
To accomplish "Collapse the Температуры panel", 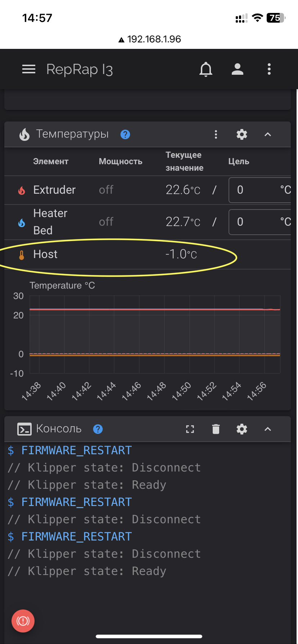I will pos(268,134).
